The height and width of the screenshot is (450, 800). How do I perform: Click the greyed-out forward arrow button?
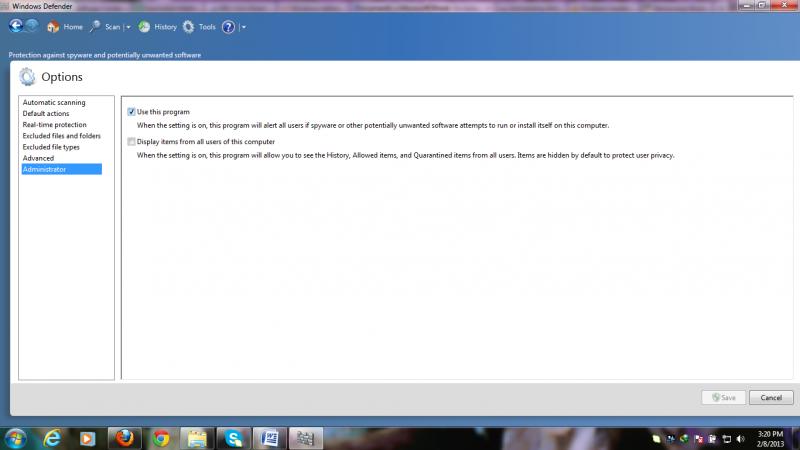point(32,26)
